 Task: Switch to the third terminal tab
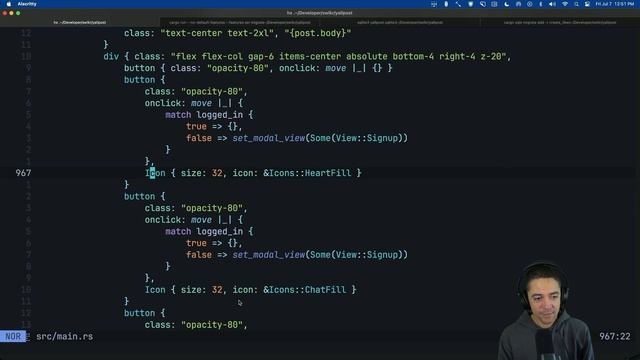coord(400,22)
